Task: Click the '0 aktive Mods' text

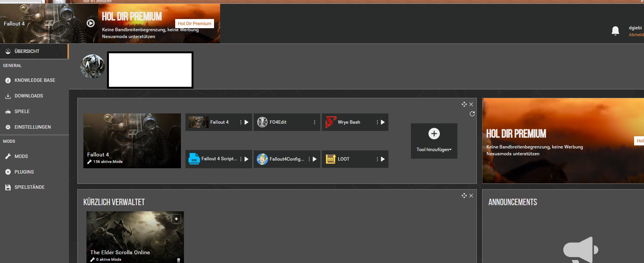Action: [x=109, y=260]
